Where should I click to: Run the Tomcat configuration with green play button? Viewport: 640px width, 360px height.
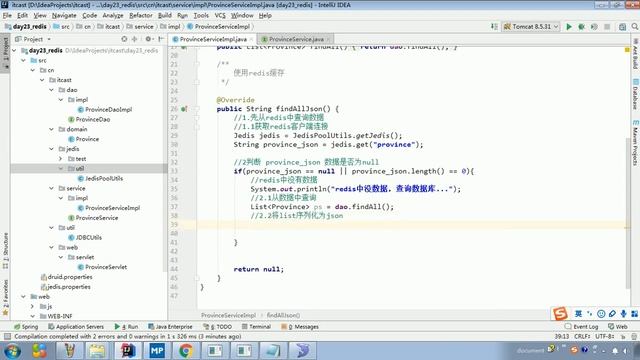click(x=569, y=27)
